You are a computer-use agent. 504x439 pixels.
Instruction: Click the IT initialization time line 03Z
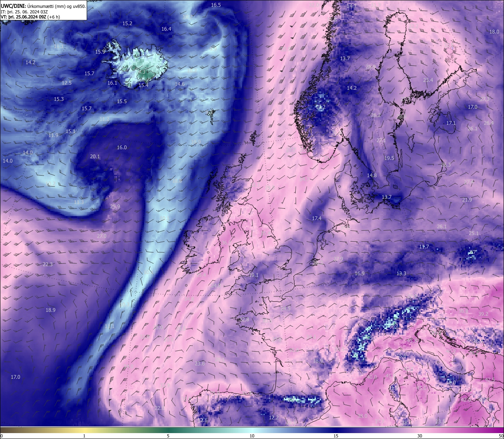click(24, 11)
